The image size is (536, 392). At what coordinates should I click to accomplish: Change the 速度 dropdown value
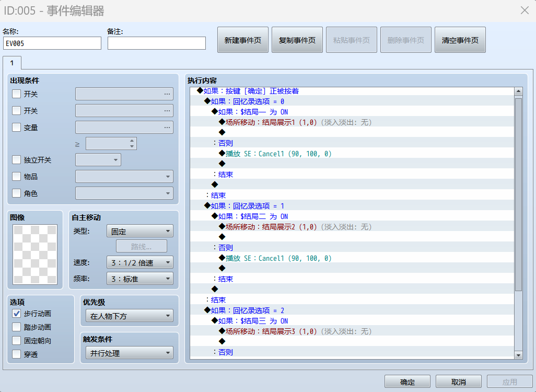pos(140,263)
